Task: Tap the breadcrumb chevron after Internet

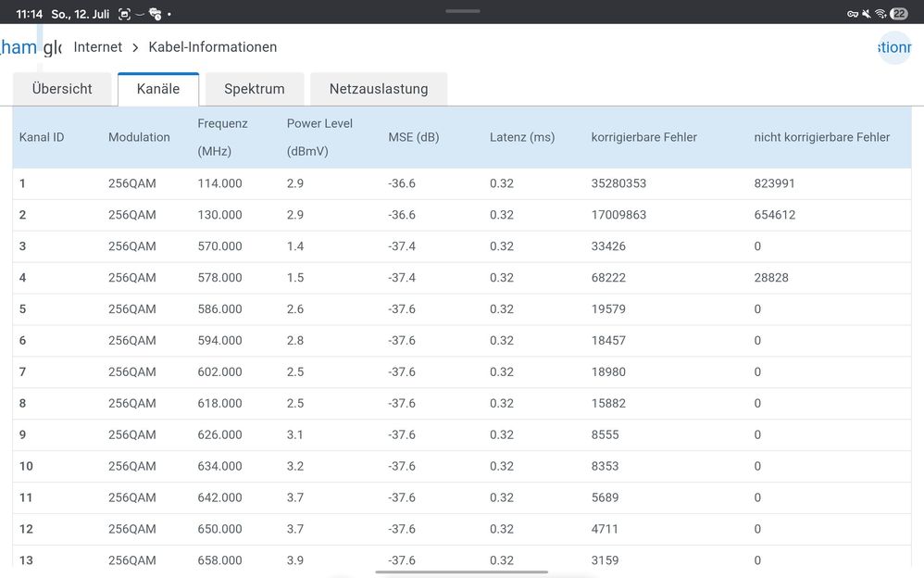Action: pos(135,47)
